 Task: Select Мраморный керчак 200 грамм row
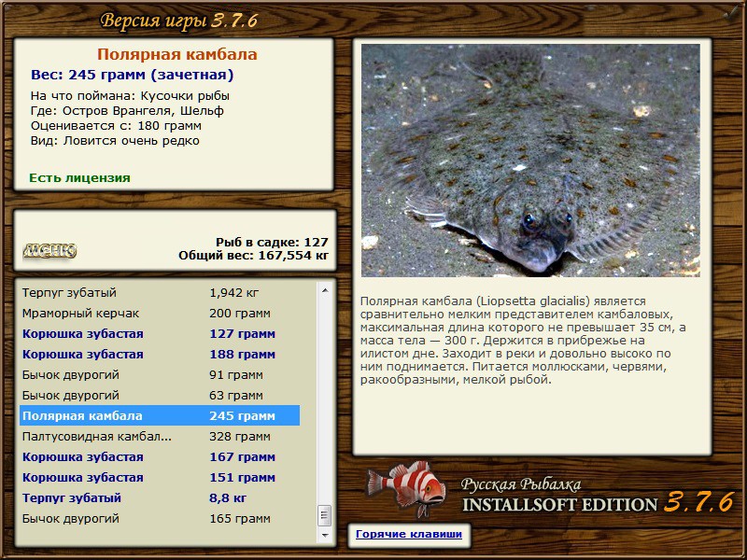point(160,313)
